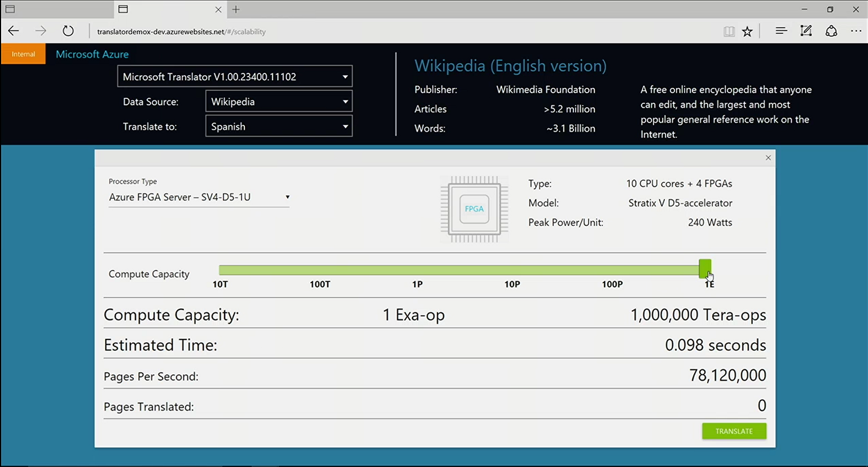Click the Compute Capacity slider handle

tap(704, 269)
